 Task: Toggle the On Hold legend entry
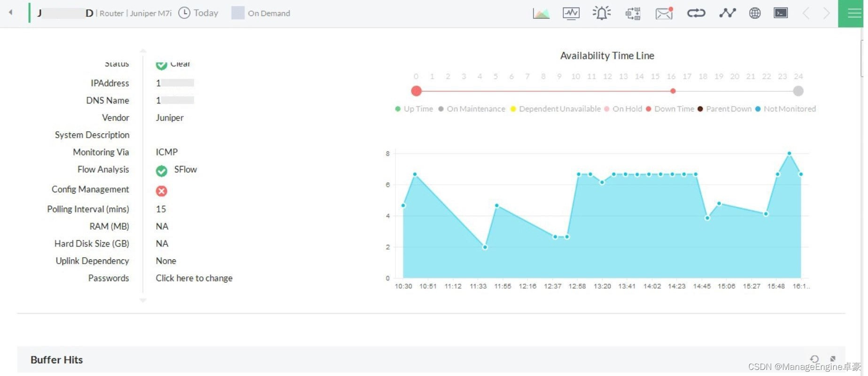click(x=623, y=109)
